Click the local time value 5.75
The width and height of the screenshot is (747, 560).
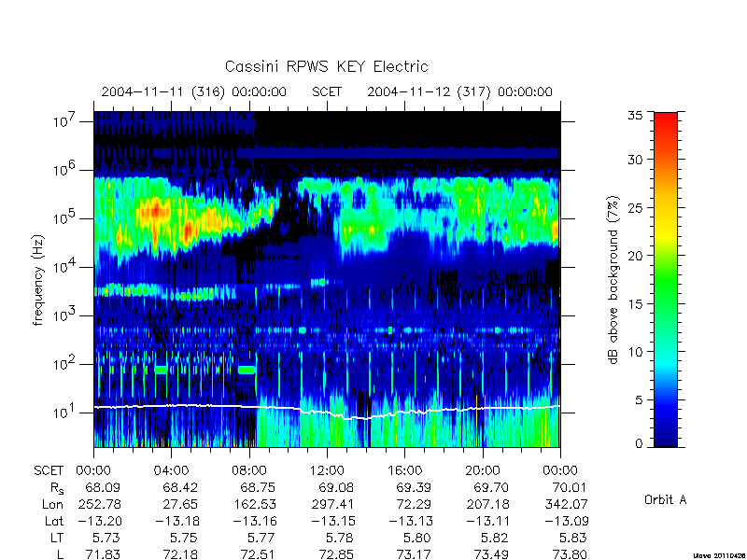(184, 539)
